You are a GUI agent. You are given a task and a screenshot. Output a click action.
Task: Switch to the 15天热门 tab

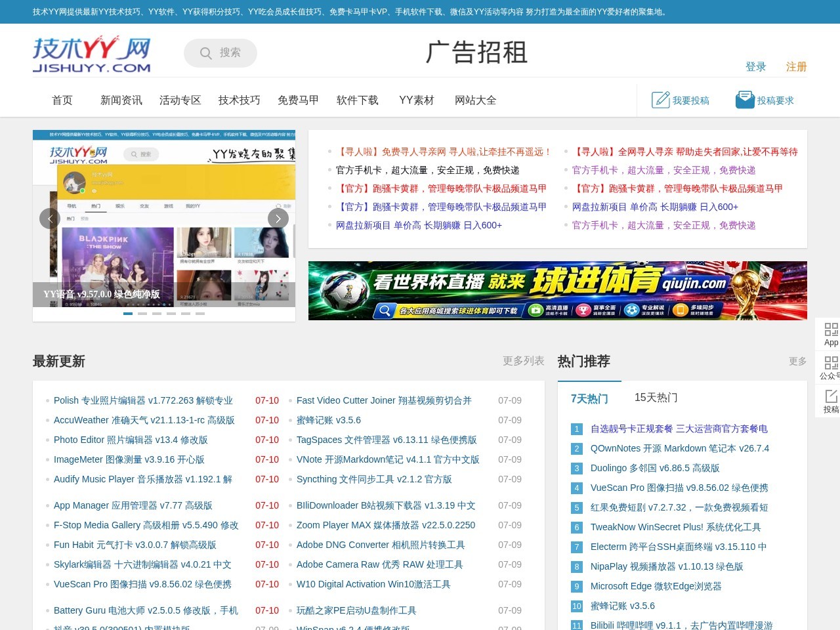[656, 398]
